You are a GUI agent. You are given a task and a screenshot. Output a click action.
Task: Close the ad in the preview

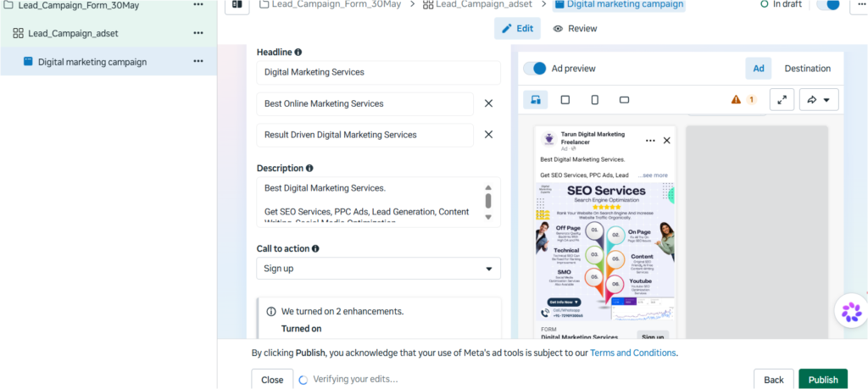tap(666, 141)
